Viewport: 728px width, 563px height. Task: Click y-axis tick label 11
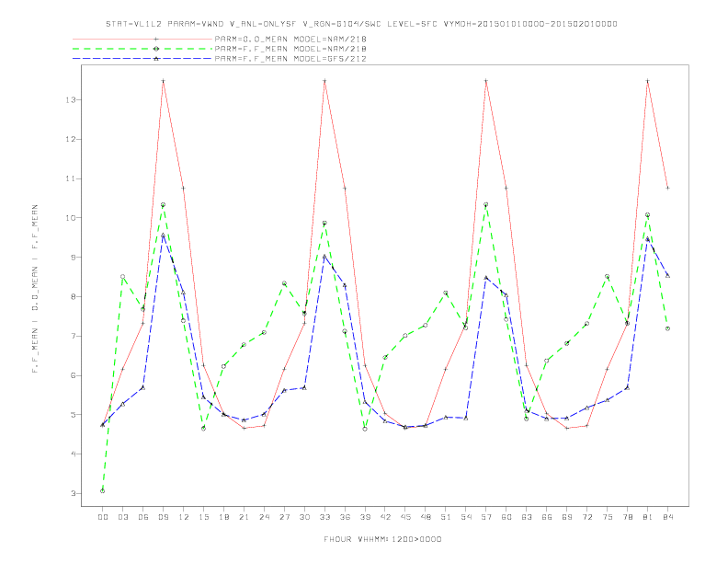(x=70, y=178)
